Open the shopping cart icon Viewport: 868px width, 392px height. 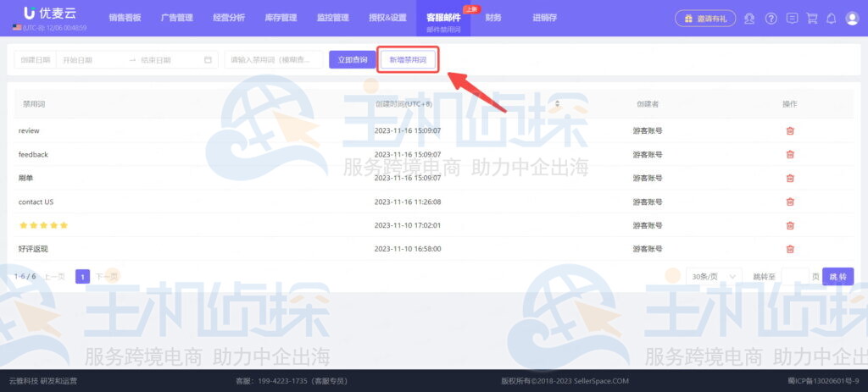tap(812, 19)
